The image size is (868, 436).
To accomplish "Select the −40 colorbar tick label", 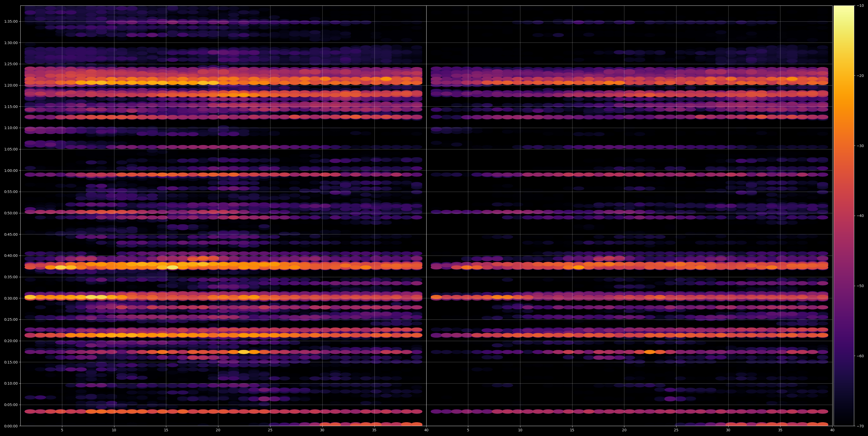I will (860, 216).
